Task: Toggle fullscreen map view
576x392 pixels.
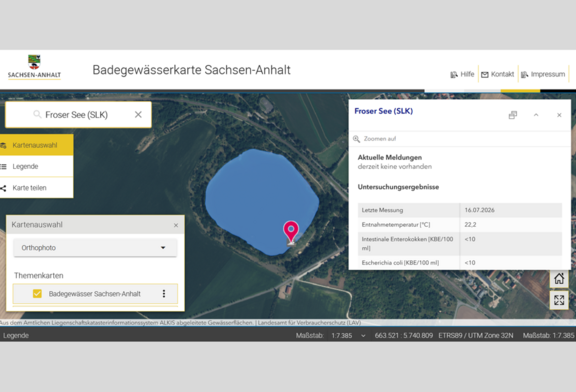Action: coord(559,300)
